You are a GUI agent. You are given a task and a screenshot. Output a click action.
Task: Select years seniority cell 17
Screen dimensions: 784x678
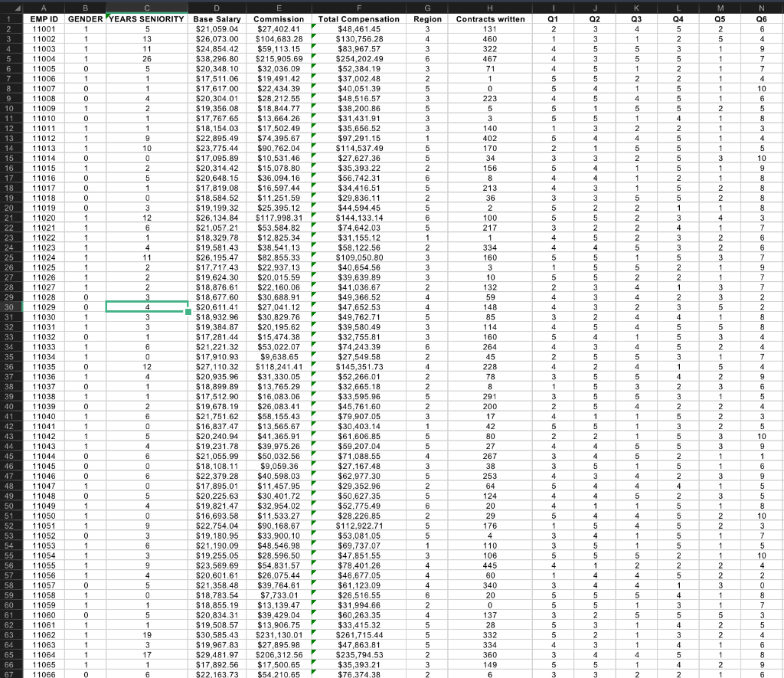pyautogui.click(x=147, y=655)
